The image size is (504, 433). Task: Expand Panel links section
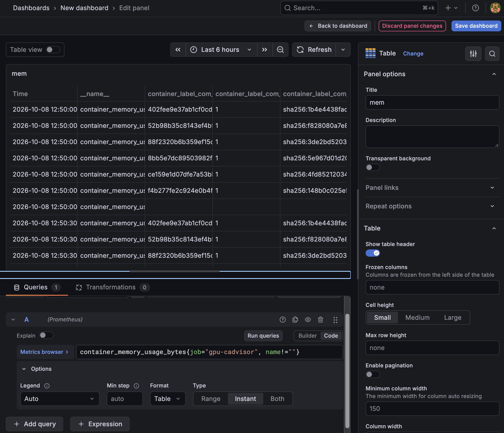point(432,188)
